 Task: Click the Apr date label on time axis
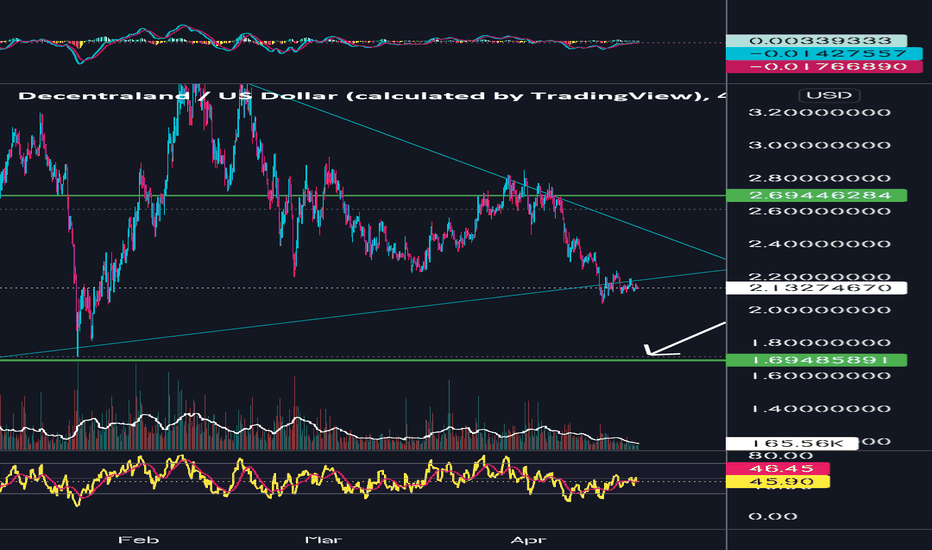[528, 540]
